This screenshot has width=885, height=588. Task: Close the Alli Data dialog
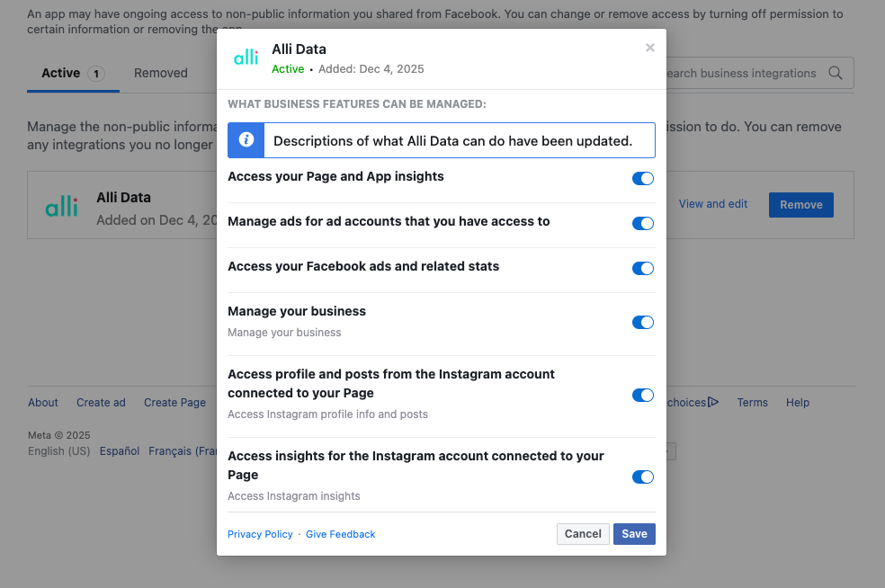[650, 49]
